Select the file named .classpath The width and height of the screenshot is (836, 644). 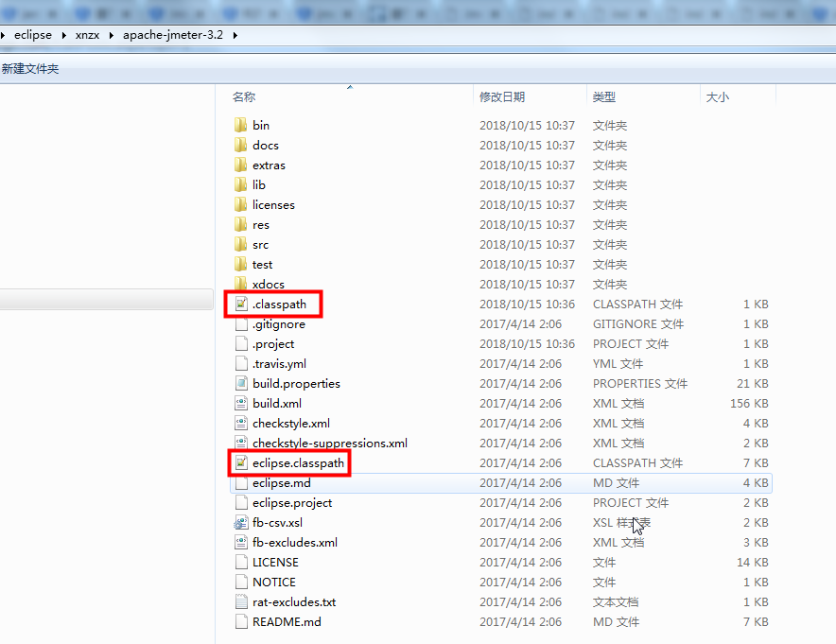[279, 304]
